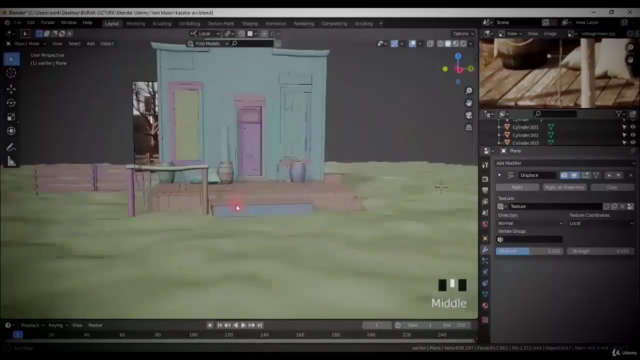Viewport: 640px width, 360px height.
Task: Switch to solid viewport shading
Action: pyautogui.click(x=448, y=43)
